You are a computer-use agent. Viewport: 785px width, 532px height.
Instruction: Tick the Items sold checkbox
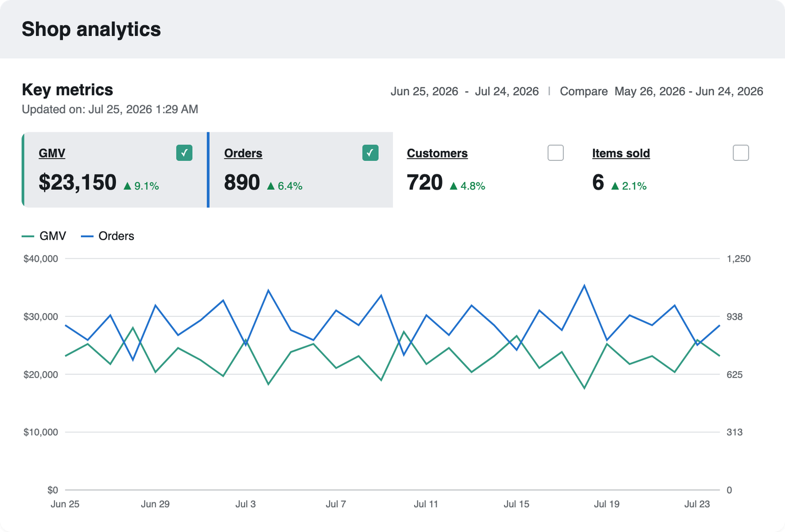741,153
